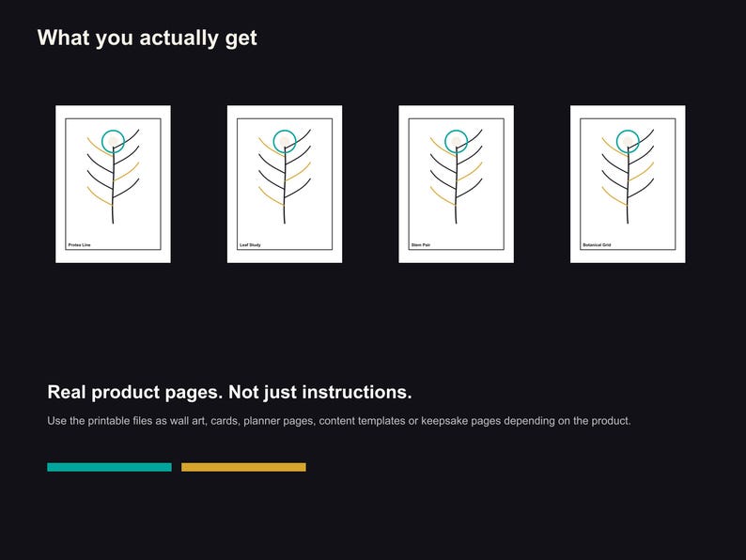
Task: Click the stem base in Protea Line artwork
Action: click(x=113, y=218)
